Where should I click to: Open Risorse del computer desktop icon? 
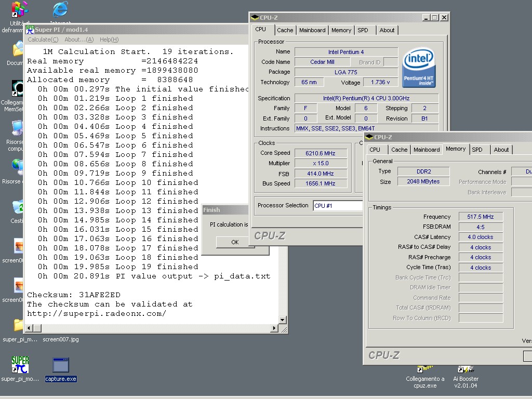click(x=17, y=128)
